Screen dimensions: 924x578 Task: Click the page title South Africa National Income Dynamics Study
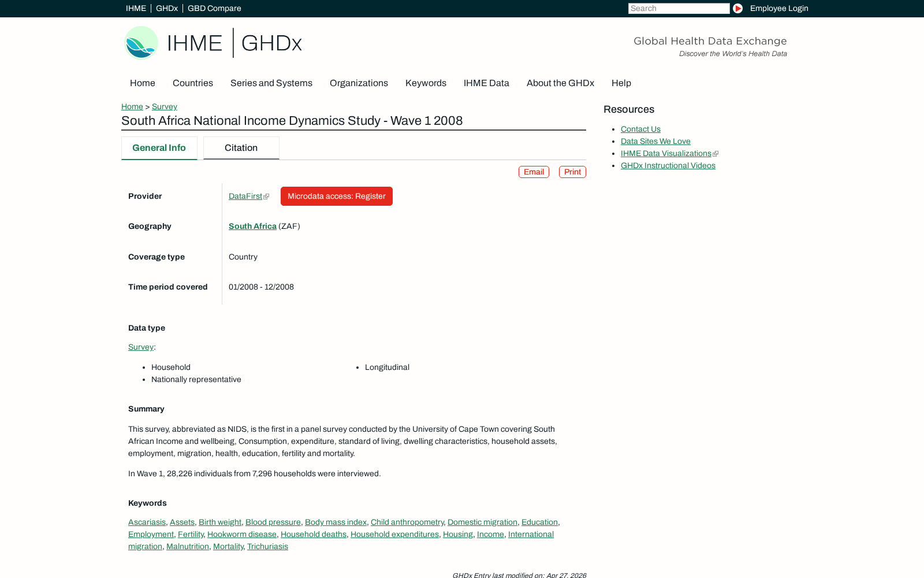pos(292,121)
